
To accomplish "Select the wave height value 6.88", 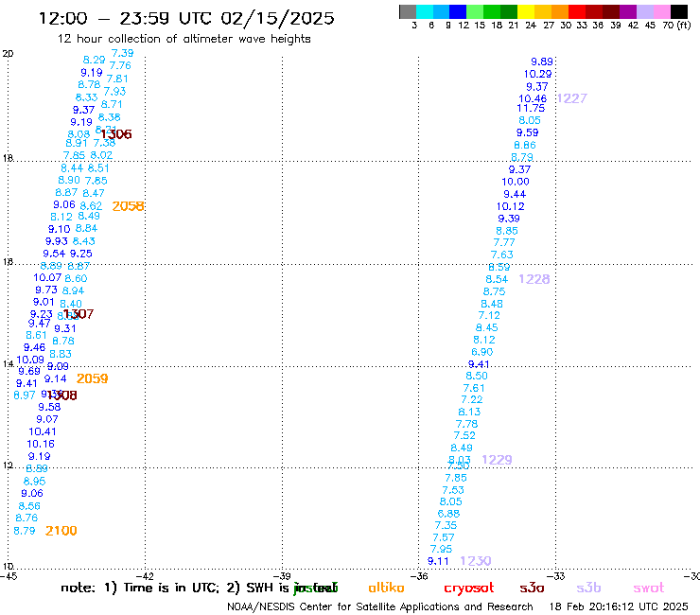I will 448,514.
